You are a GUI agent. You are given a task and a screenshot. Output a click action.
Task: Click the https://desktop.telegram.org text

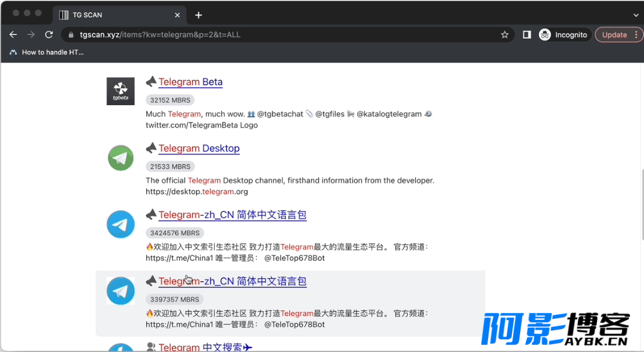197,192
